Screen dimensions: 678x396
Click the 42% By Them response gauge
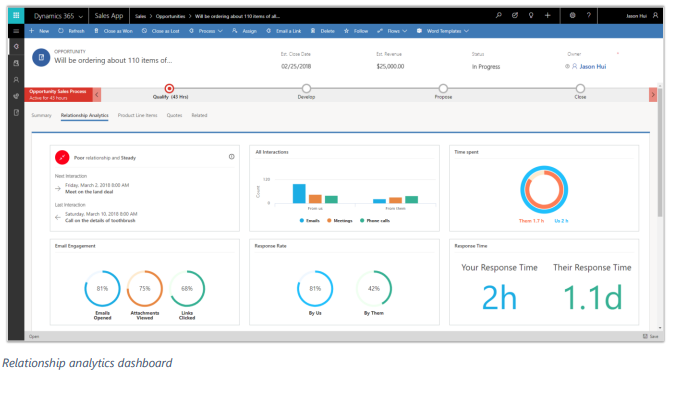[374, 289]
